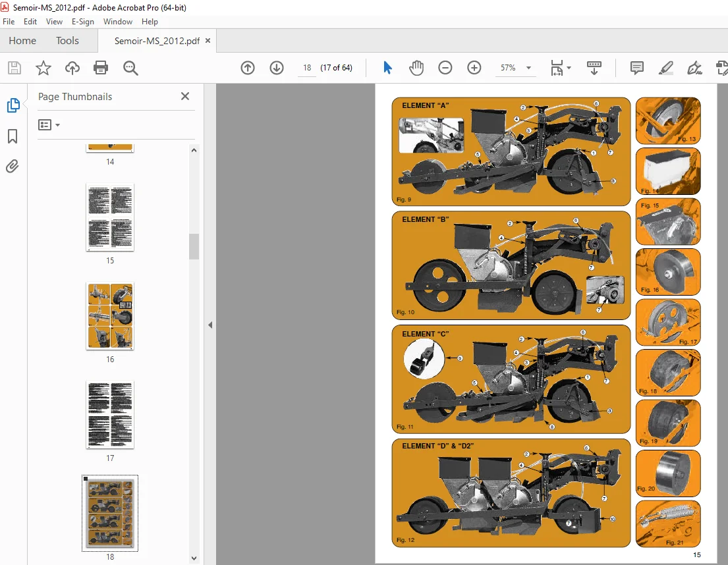Open thumbnail options menu dropdown

click(49, 124)
